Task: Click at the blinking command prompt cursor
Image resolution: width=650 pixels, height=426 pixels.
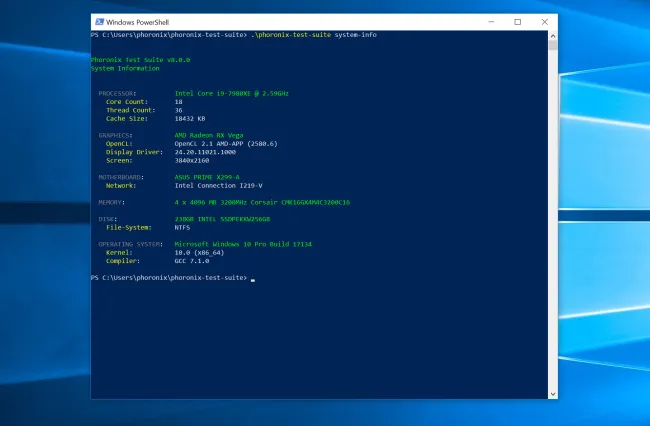Action: tap(253, 277)
